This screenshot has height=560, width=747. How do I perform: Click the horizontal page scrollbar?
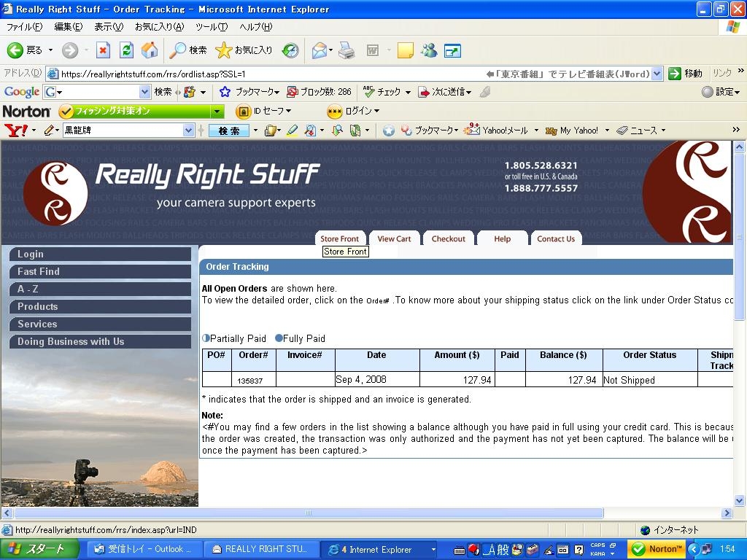coord(309,513)
